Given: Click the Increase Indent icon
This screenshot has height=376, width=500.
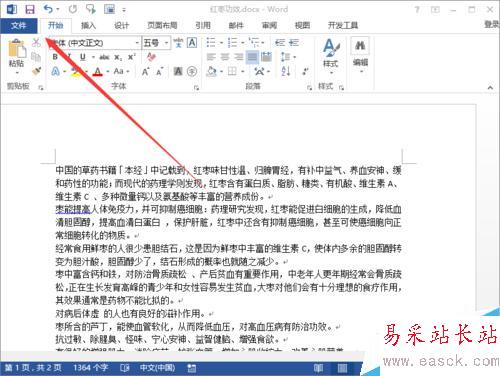Looking at the screenshot, I should coord(294,43).
